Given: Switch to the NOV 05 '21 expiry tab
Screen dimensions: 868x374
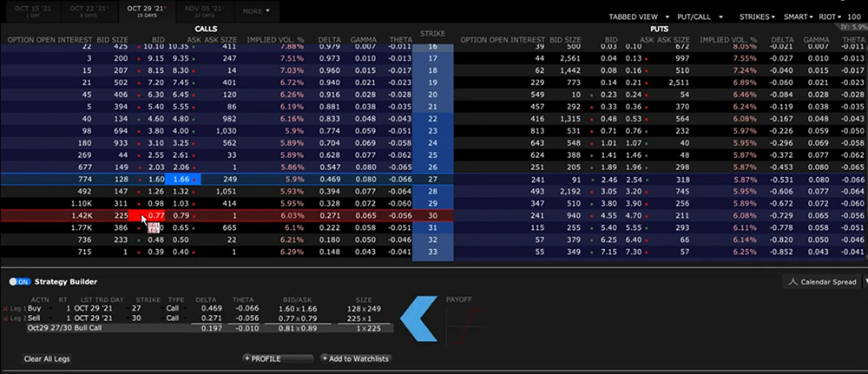Looking at the screenshot, I should coord(205,10).
